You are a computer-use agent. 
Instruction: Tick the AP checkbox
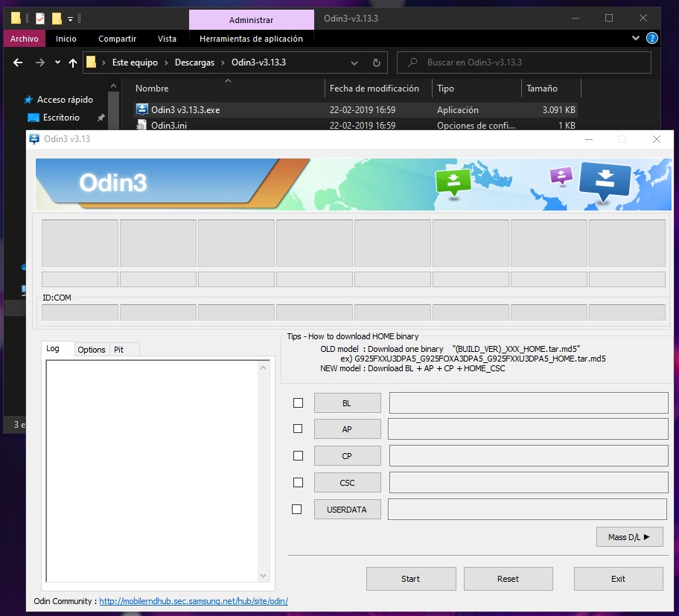(298, 429)
